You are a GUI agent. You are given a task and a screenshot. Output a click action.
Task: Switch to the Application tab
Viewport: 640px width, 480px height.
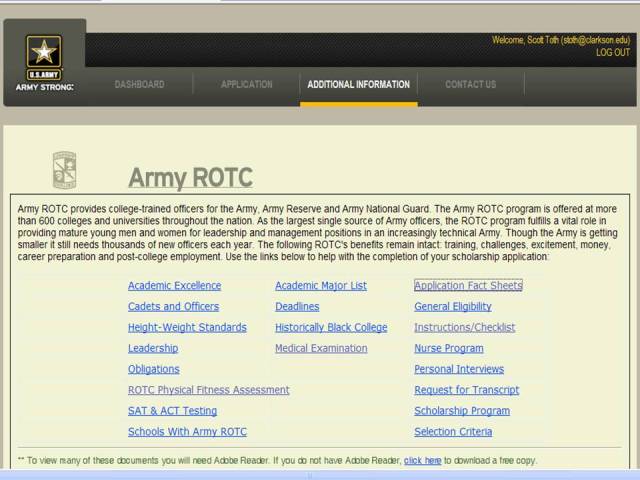(246, 85)
